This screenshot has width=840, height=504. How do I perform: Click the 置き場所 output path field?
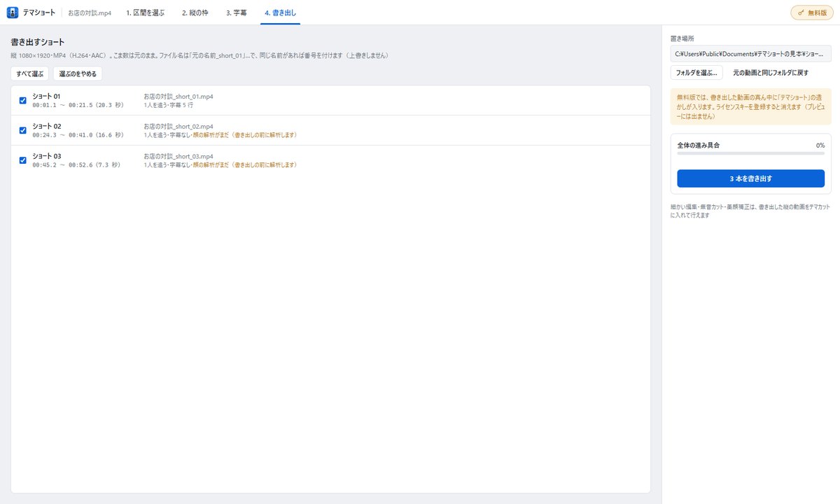pos(751,53)
